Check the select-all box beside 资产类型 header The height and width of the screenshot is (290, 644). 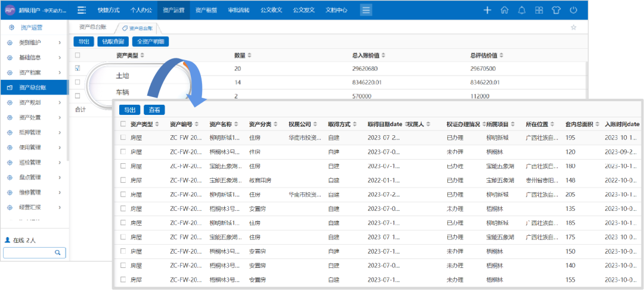[x=78, y=55]
